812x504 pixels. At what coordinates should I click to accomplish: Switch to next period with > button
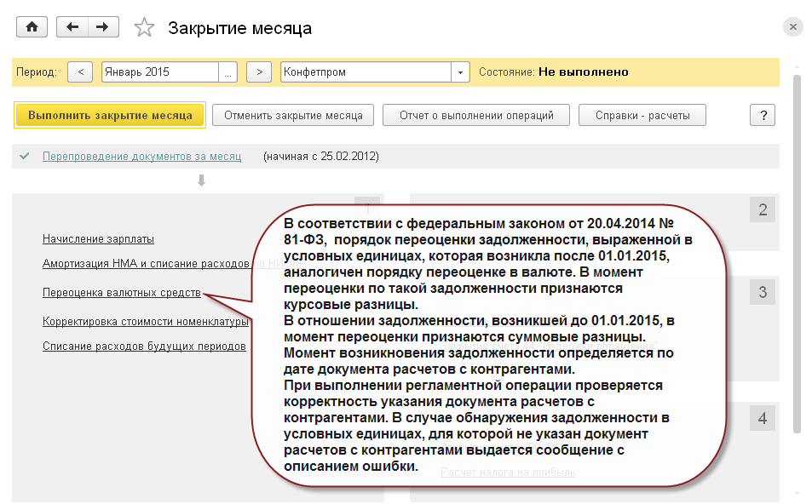(259, 72)
